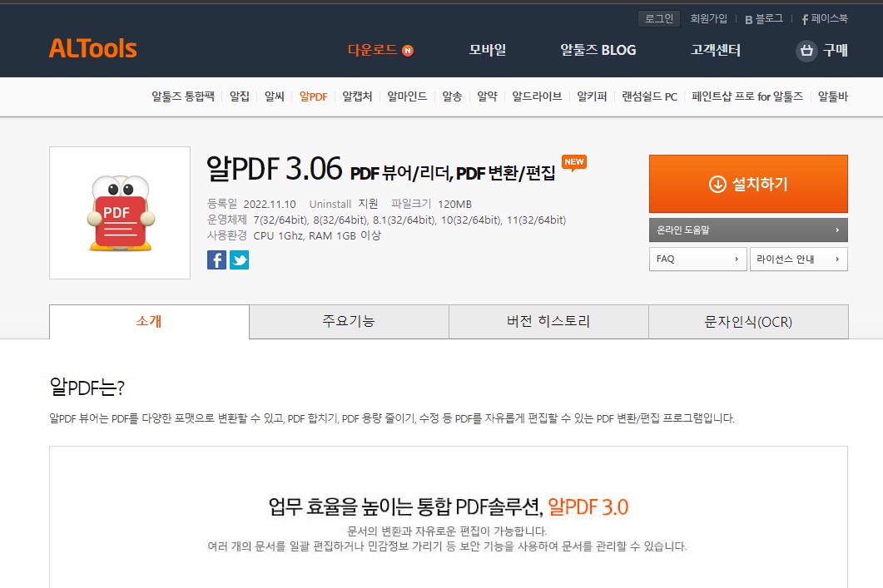This screenshot has height=588, width=883.
Task: Select 알PDF in product submenu
Action: (x=313, y=96)
